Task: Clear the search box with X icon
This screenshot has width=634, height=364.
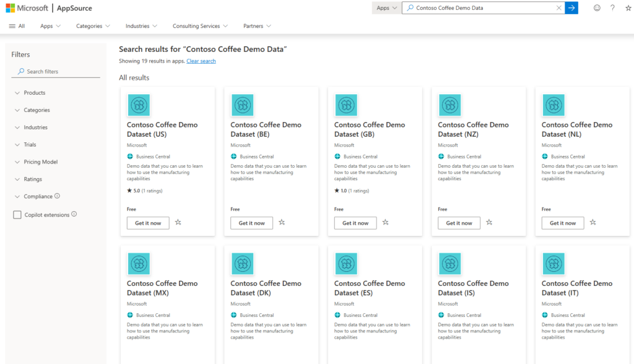Action: [x=558, y=7]
